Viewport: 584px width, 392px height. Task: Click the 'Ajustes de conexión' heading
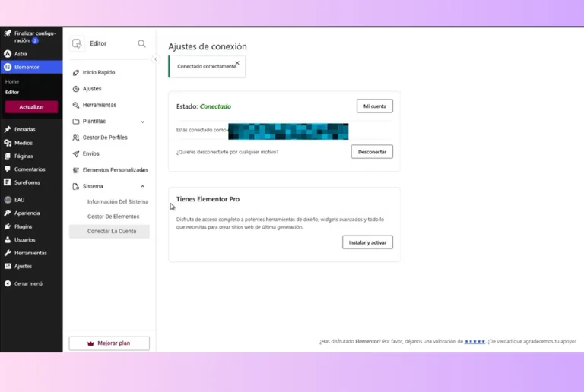tap(208, 46)
